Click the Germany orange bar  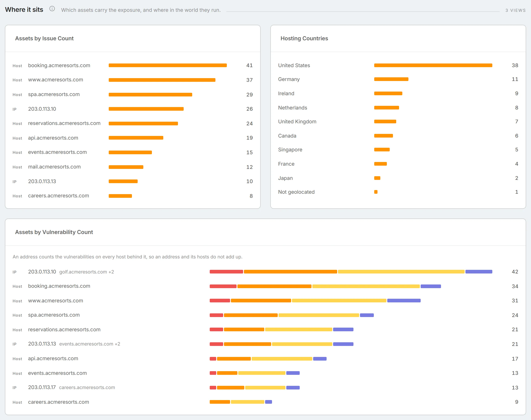click(x=391, y=79)
